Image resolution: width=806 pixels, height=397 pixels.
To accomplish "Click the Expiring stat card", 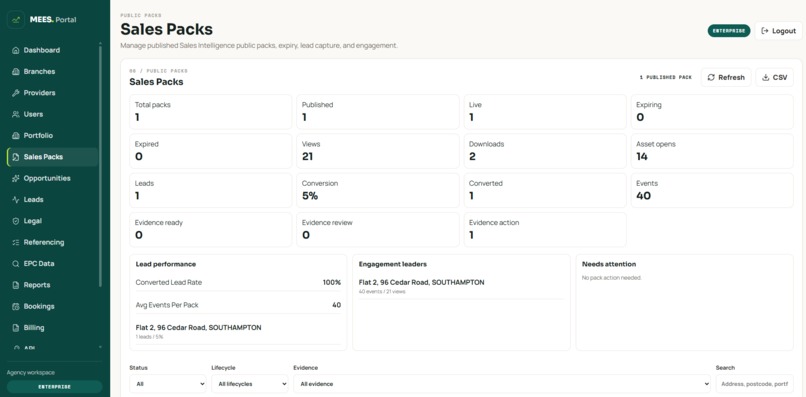I will coord(712,112).
